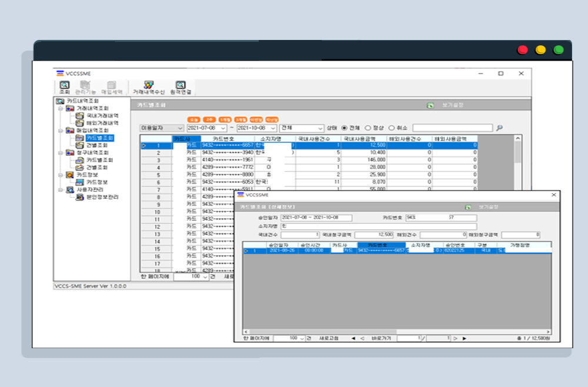The height and width of the screenshot is (387, 588).
Task: Select 국내거래내역 in the tree
Action: (x=102, y=115)
